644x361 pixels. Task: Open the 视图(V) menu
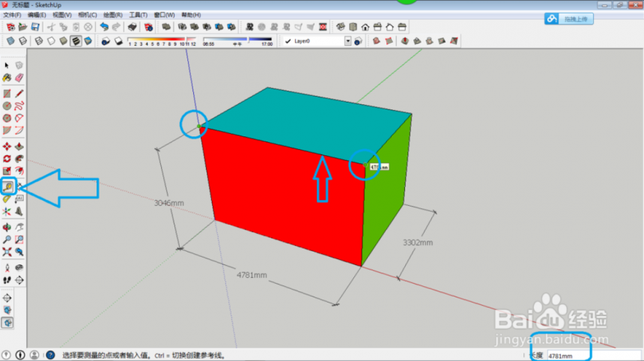62,15
